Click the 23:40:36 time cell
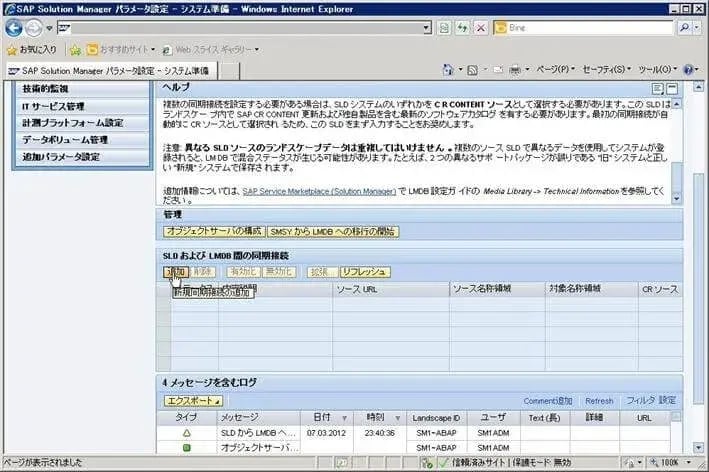This screenshot has height=472, width=709. (x=380, y=433)
